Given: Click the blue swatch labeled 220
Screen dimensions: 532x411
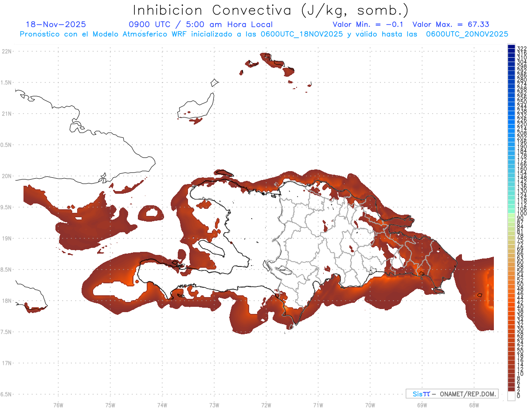Looking at the screenshot, I should 511,122.
